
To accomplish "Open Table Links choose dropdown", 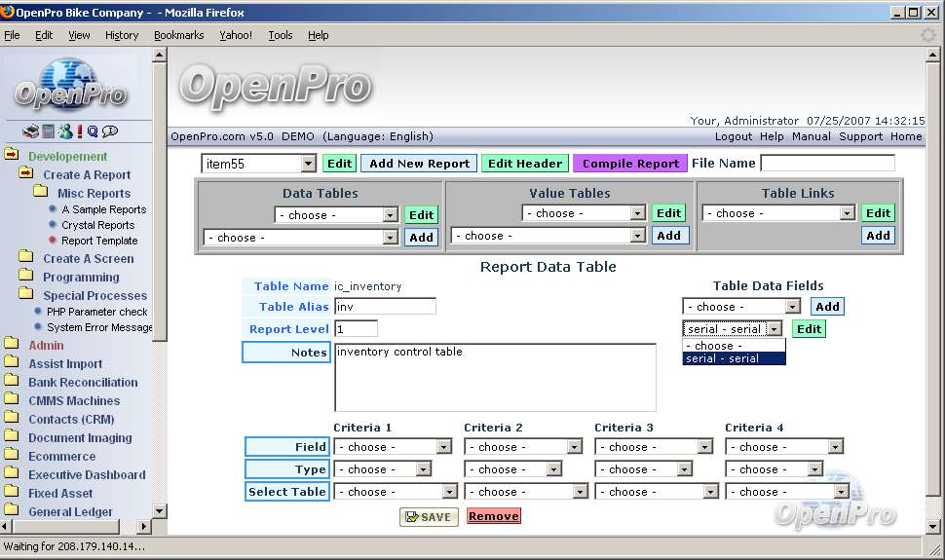I will pyautogui.click(x=847, y=213).
